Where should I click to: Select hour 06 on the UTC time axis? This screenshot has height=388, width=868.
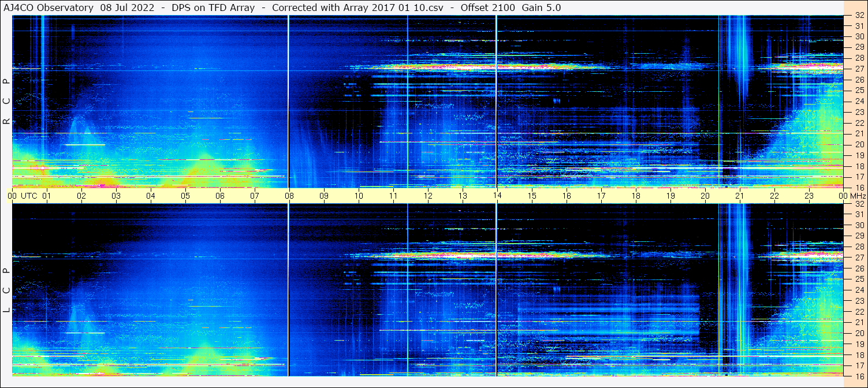220,196
